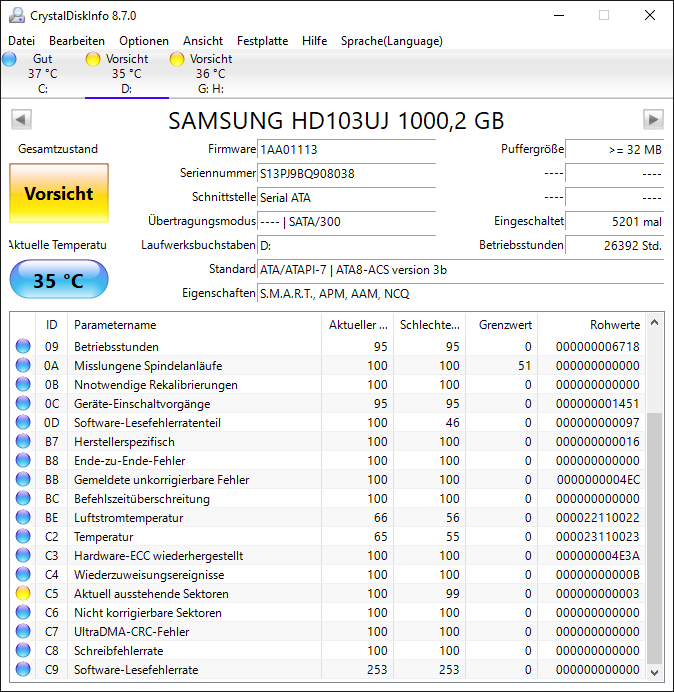Click status orb of Misslungene Spindelanläufe row
The width and height of the screenshot is (674, 692).
coord(23,365)
